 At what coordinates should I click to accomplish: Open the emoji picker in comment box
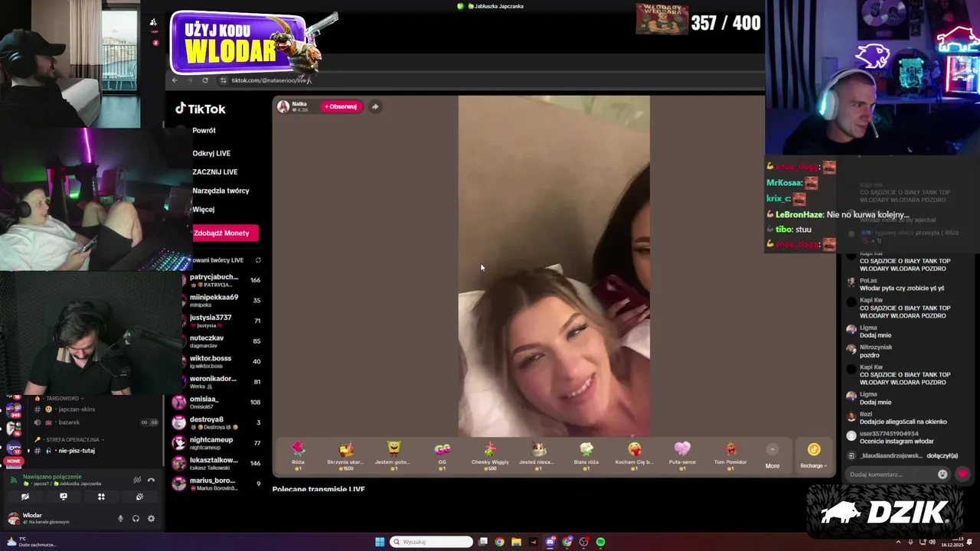(x=942, y=474)
